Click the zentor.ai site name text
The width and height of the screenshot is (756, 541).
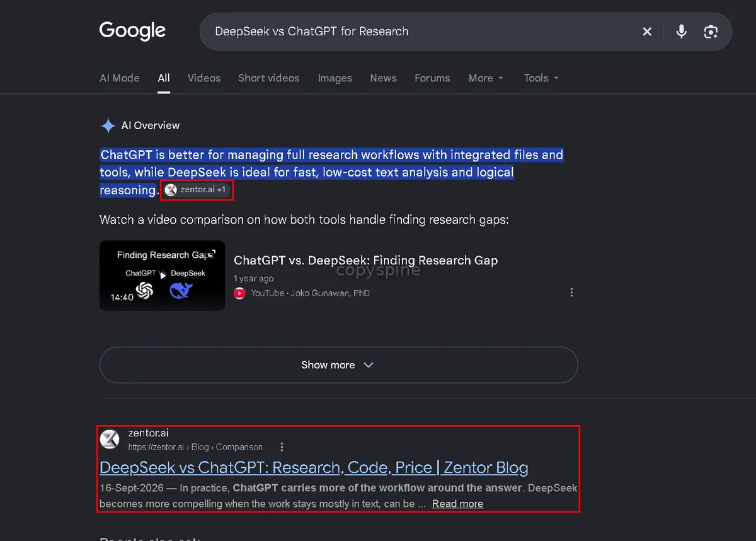point(148,433)
